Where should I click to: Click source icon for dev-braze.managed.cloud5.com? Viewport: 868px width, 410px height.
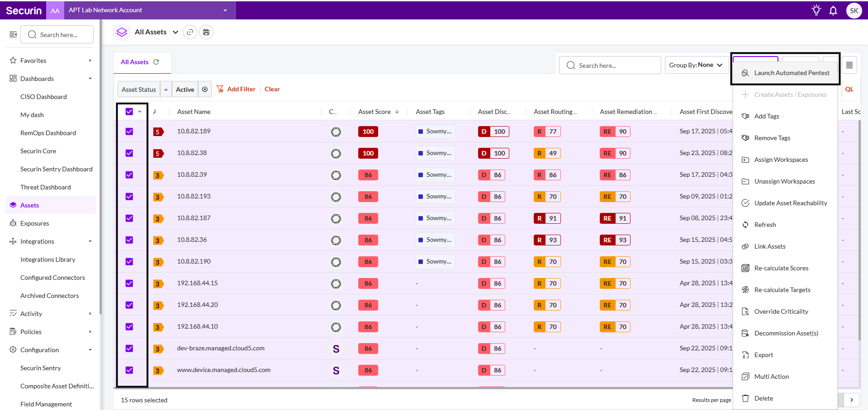click(336, 349)
